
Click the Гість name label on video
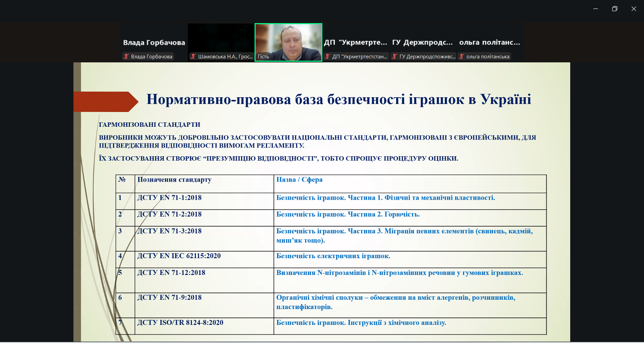[x=263, y=57]
